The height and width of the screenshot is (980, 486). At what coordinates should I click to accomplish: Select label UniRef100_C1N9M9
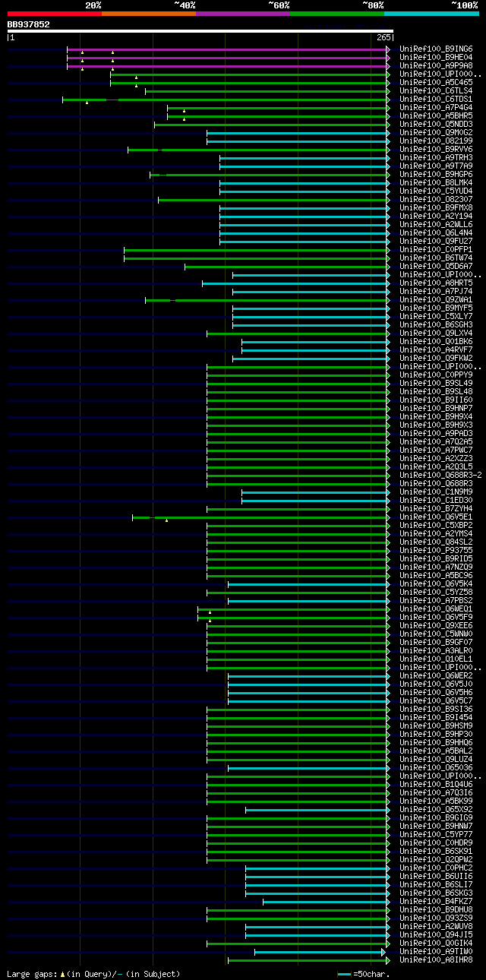[x=436, y=492]
